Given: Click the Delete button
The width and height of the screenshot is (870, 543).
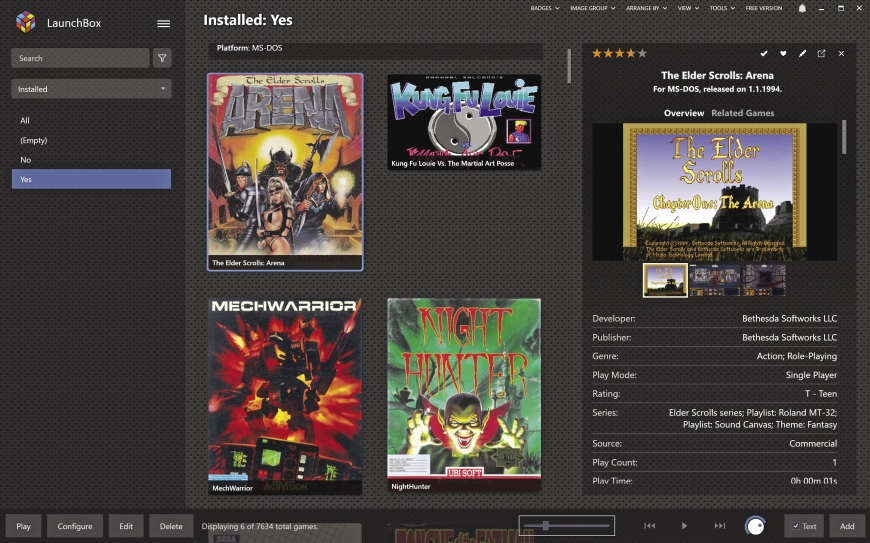Looking at the screenshot, I should tap(171, 526).
